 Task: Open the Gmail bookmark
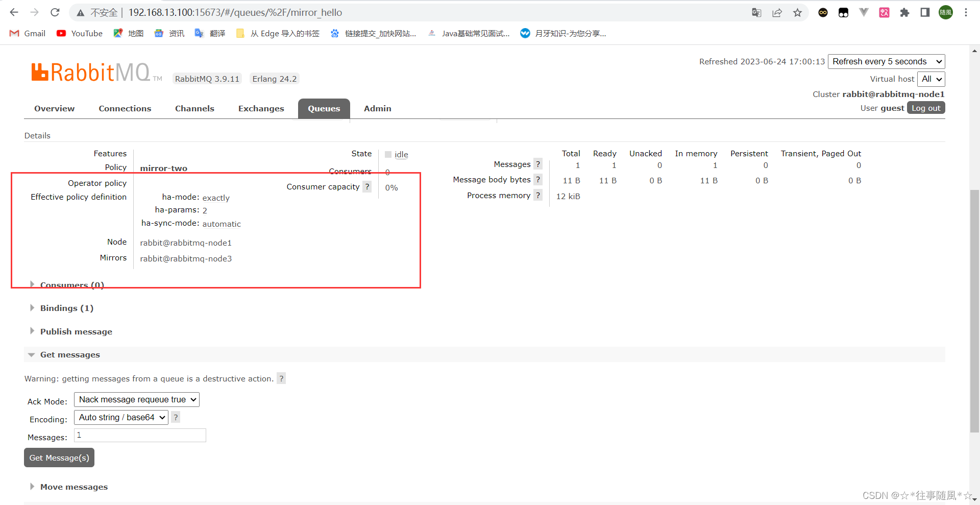tap(28, 33)
